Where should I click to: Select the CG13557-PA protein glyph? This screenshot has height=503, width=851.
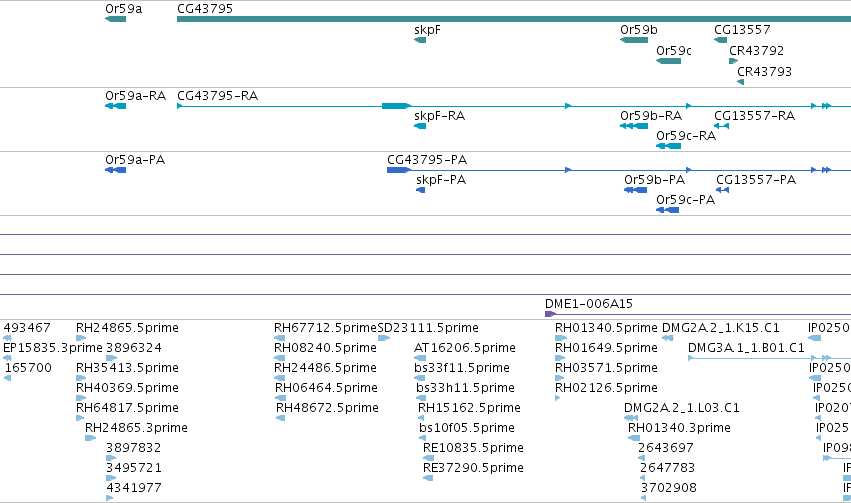click(722, 190)
